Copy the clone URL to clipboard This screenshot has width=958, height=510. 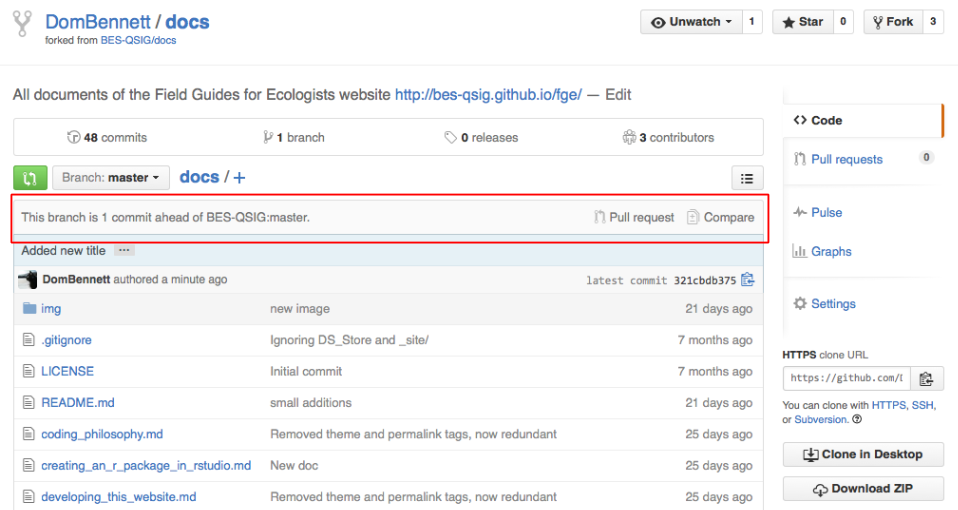pos(927,379)
